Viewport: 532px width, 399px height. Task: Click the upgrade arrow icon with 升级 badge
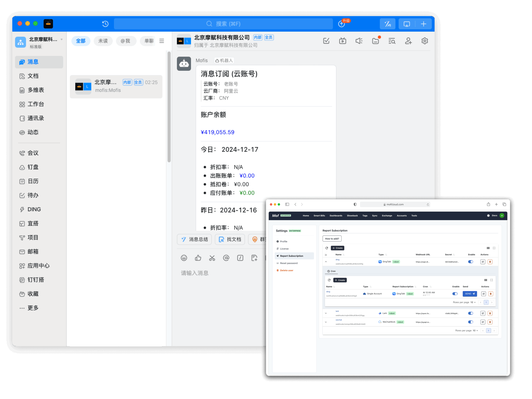(x=341, y=24)
